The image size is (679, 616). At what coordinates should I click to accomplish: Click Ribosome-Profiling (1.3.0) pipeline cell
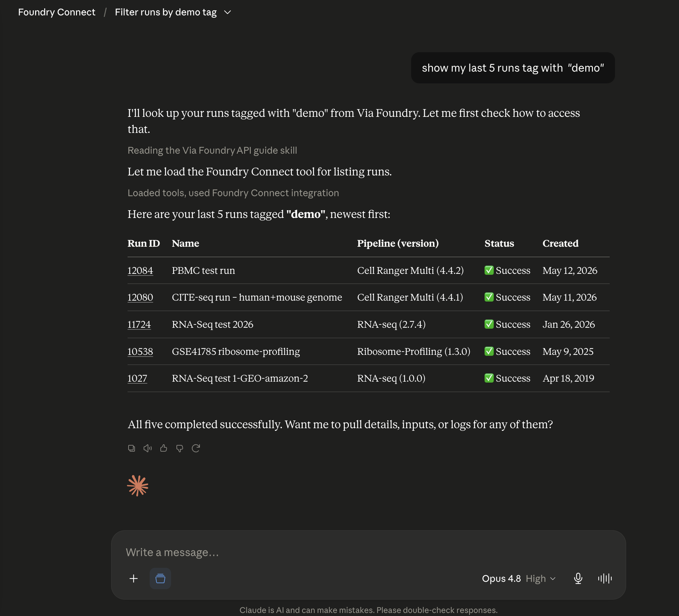[413, 351]
